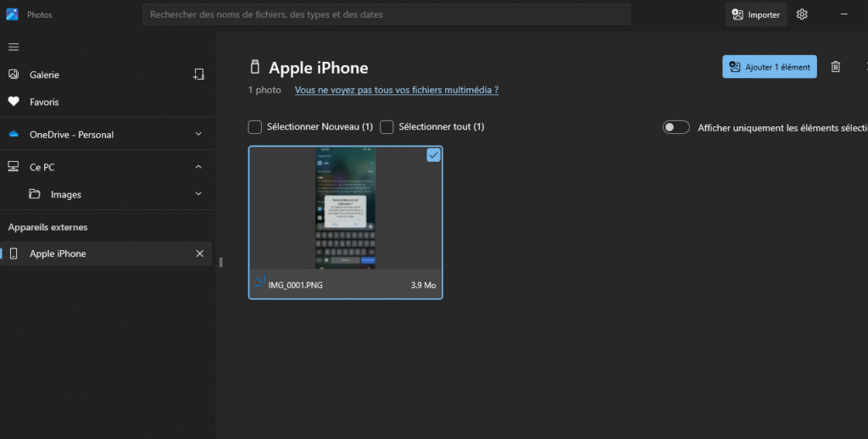Click Ajouter 1 élément button

pyautogui.click(x=770, y=66)
